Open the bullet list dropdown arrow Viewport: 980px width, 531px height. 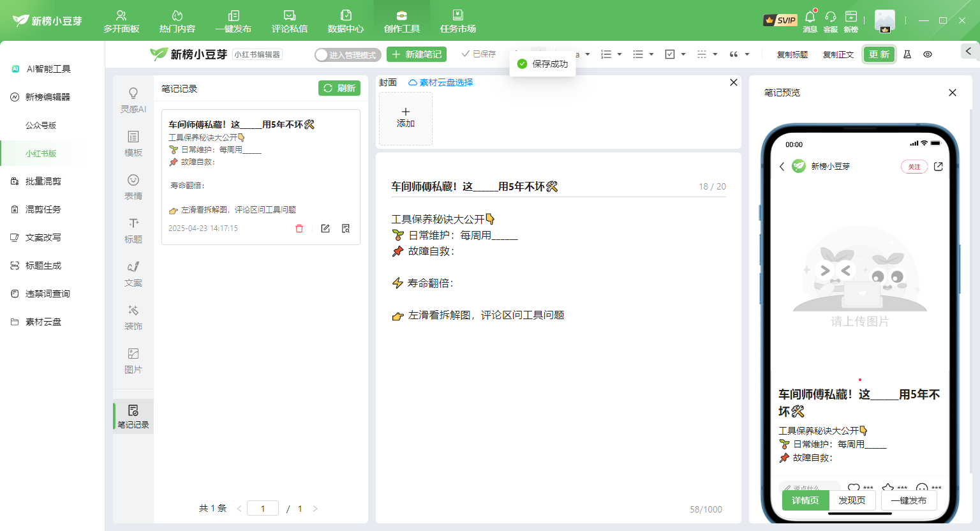pyautogui.click(x=651, y=54)
